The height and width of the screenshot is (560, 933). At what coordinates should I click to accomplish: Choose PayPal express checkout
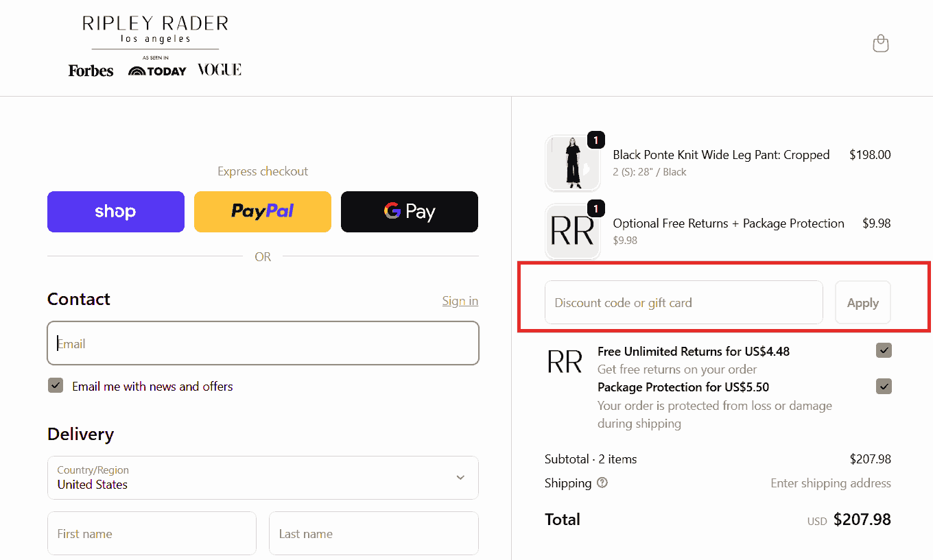[x=263, y=212]
